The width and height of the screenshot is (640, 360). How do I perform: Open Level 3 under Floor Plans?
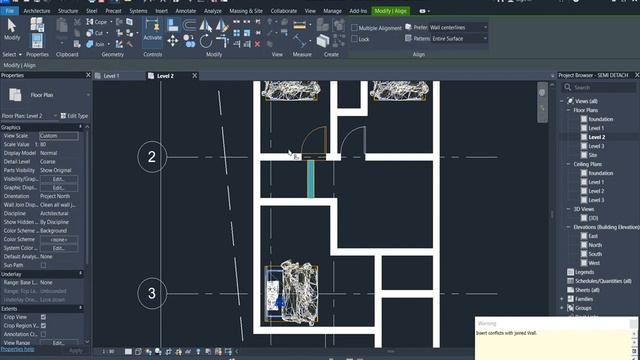[596, 146]
